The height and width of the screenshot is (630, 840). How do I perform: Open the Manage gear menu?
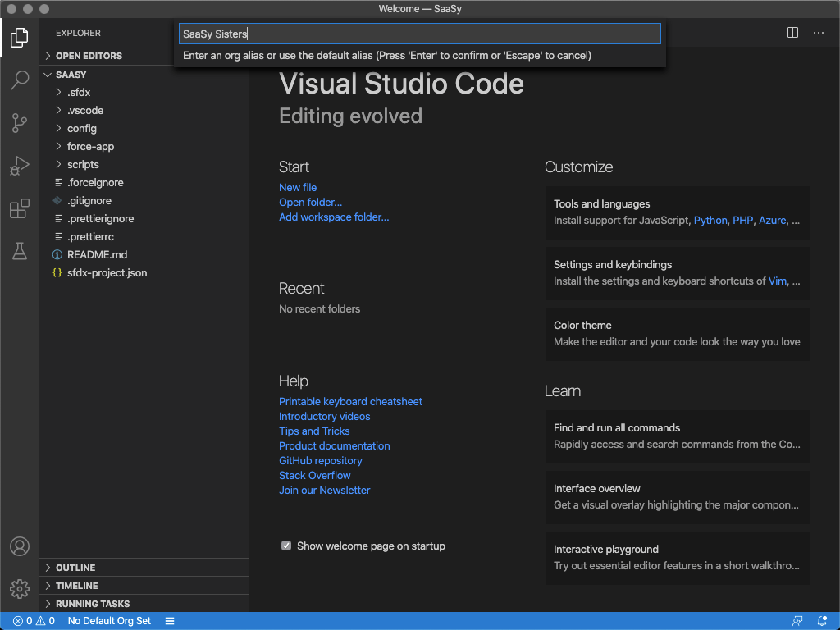20,588
